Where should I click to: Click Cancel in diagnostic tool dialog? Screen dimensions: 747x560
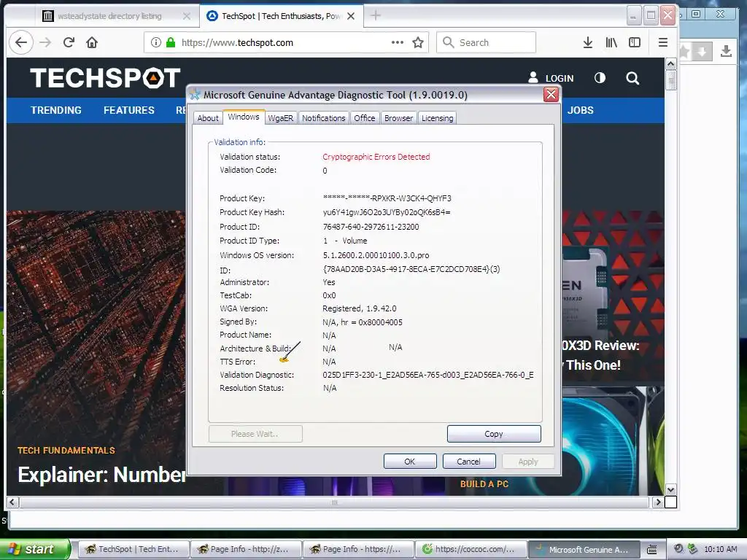pyautogui.click(x=469, y=462)
